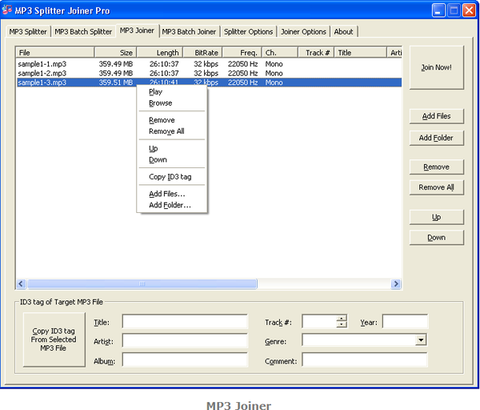Sort the list by the Length column header

pyautogui.click(x=159, y=53)
